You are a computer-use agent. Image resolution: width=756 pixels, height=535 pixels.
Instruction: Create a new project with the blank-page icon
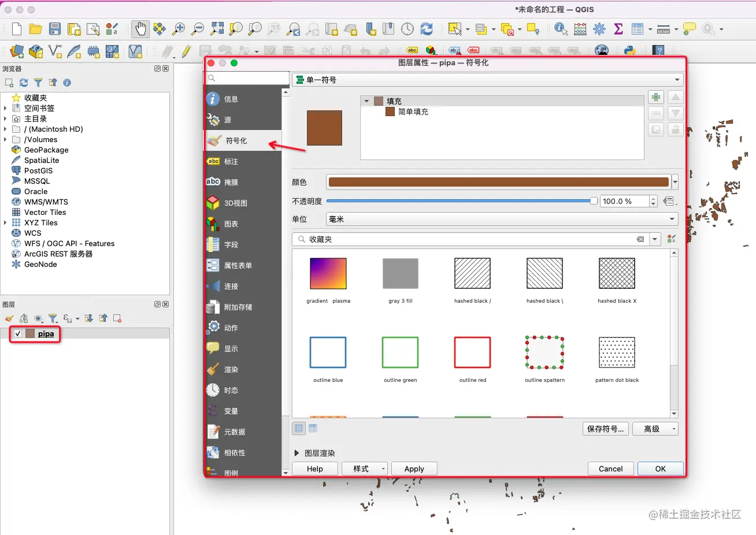[x=17, y=29]
